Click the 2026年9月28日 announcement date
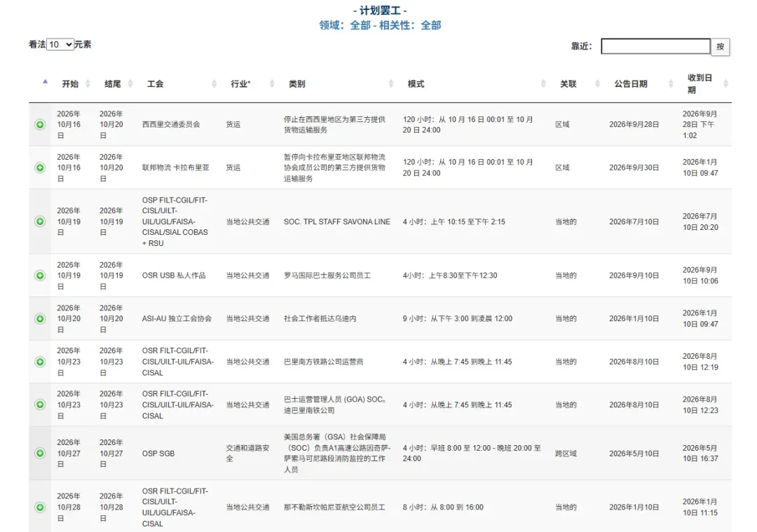Viewport: 757px width, 532px height. (634, 125)
